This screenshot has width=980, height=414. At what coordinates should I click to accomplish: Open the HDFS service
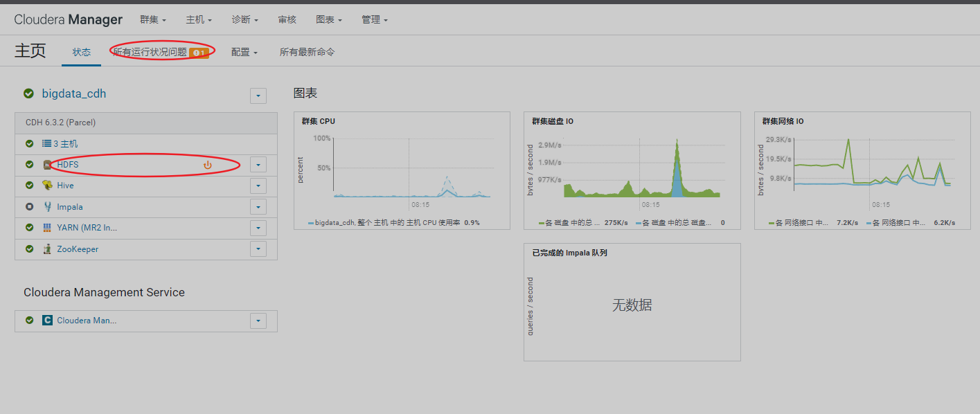click(68, 165)
